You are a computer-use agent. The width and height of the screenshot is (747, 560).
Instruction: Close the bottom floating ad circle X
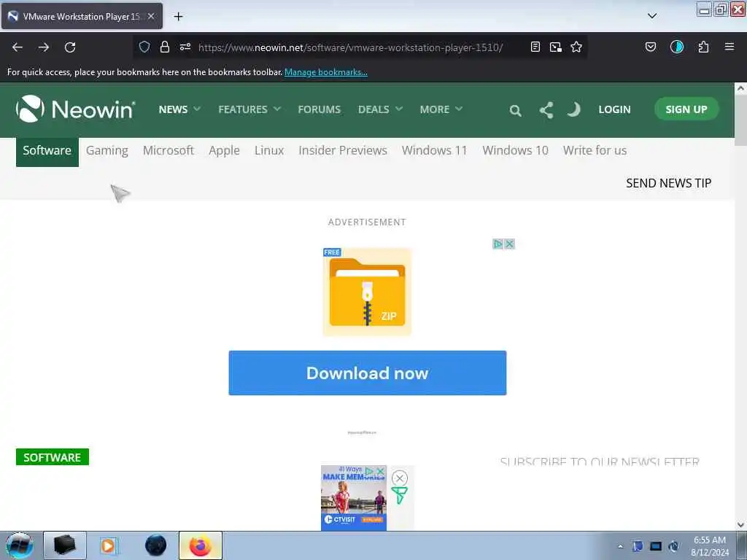(400, 478)
